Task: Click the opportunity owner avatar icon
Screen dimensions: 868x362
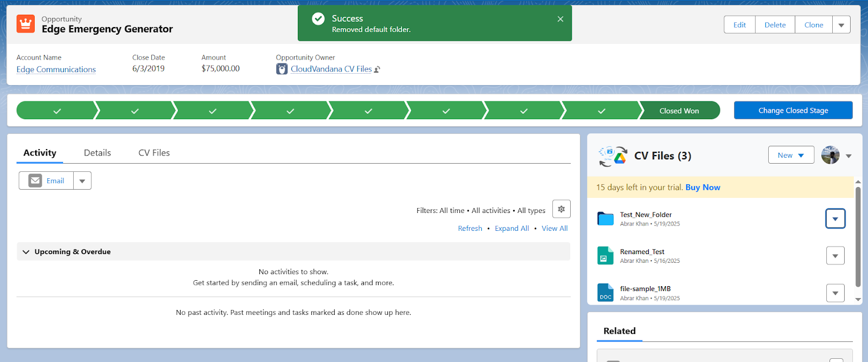Action: (282, 69)
